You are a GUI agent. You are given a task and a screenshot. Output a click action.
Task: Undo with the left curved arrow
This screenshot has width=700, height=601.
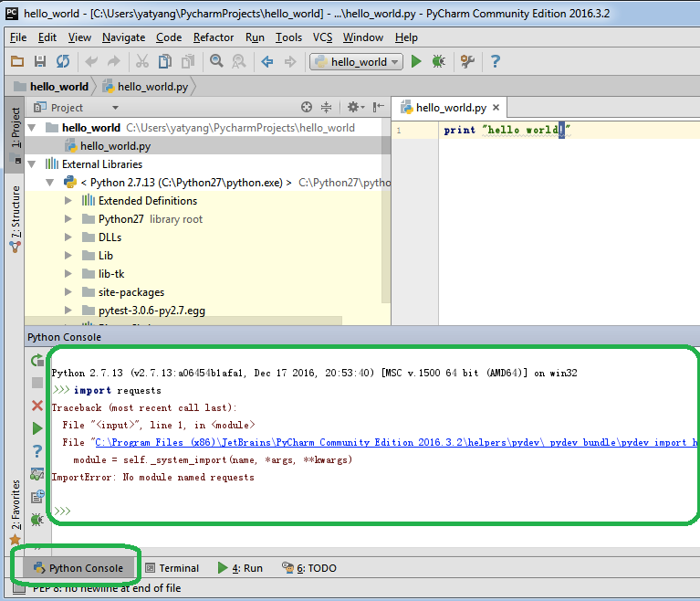[x=91, y=61]
